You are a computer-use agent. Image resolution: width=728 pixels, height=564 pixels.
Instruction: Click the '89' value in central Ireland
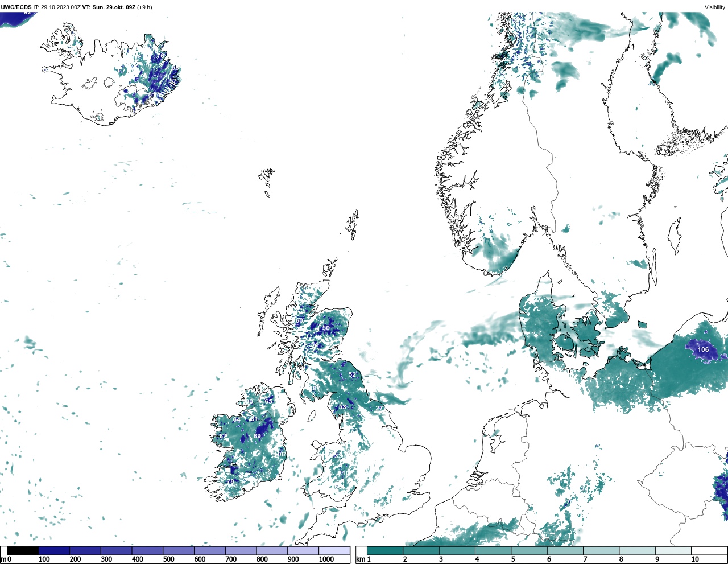coord(257,436)
